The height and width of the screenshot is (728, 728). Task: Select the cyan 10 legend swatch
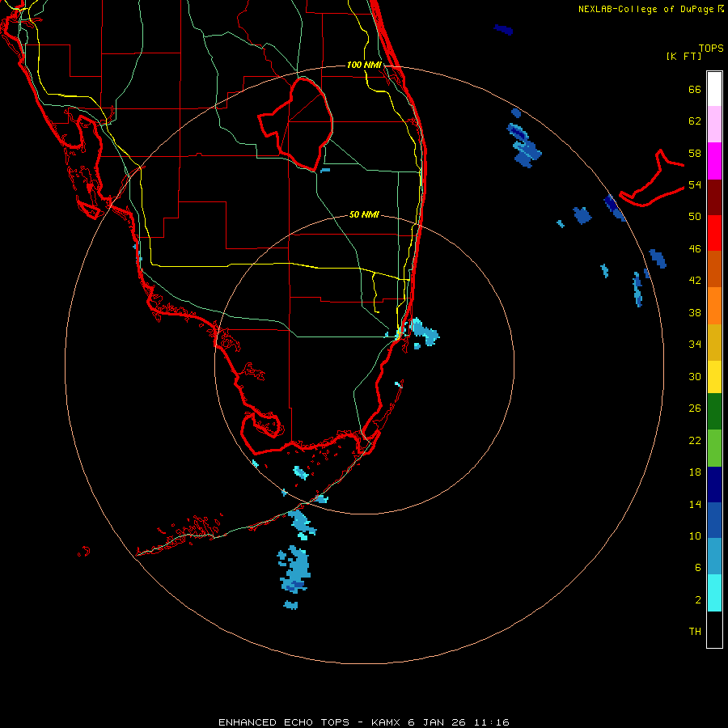[714, 593]
